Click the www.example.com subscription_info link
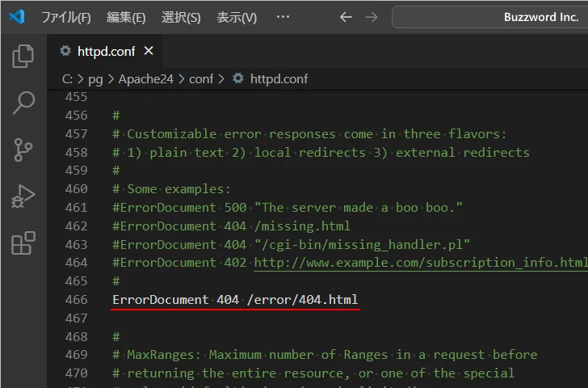588x388 pixels. pyautogui.click(x=420, y=263)
